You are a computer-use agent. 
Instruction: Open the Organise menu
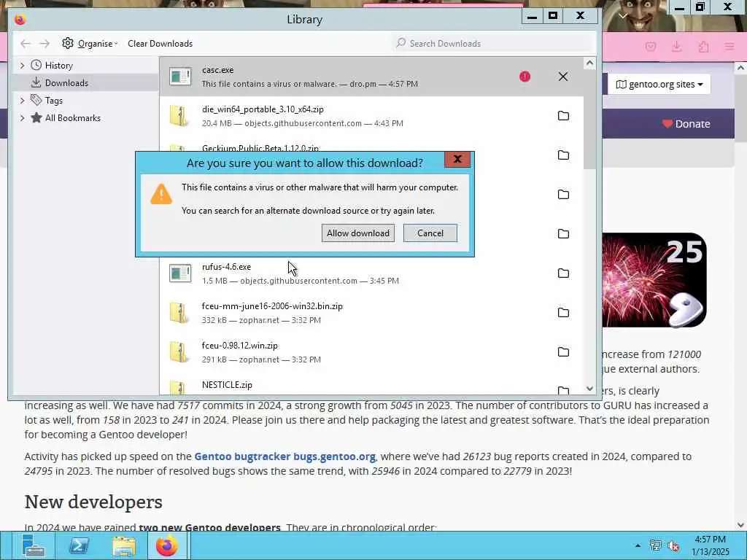coord(90,43)
